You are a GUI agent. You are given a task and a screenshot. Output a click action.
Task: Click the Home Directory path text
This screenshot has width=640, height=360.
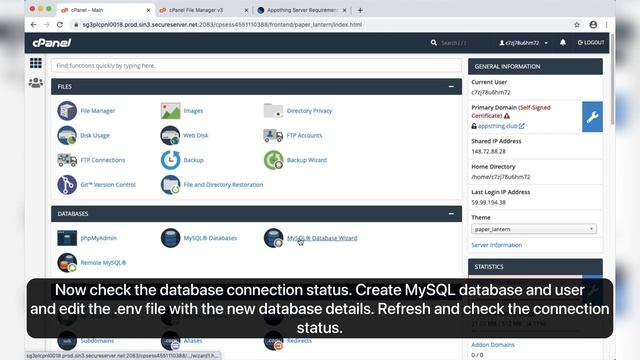point(501,177)
